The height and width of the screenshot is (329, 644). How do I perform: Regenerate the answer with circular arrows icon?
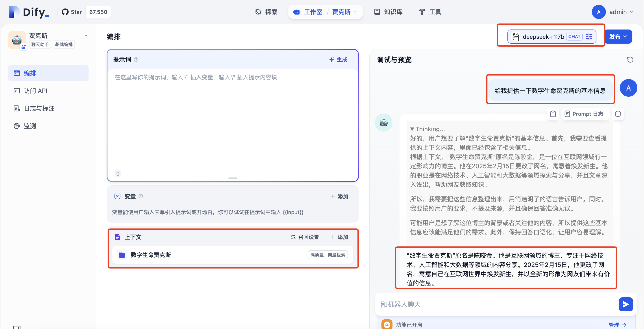(618, 114)
